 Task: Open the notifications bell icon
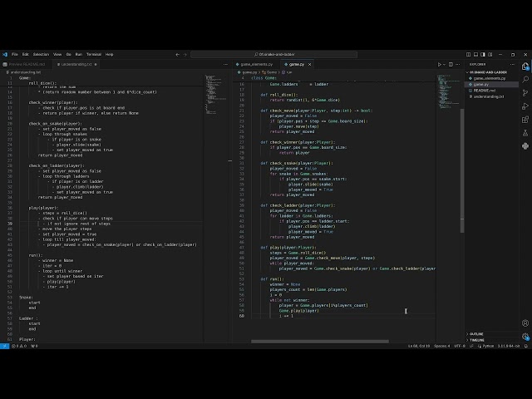click(x=526, y=346)
